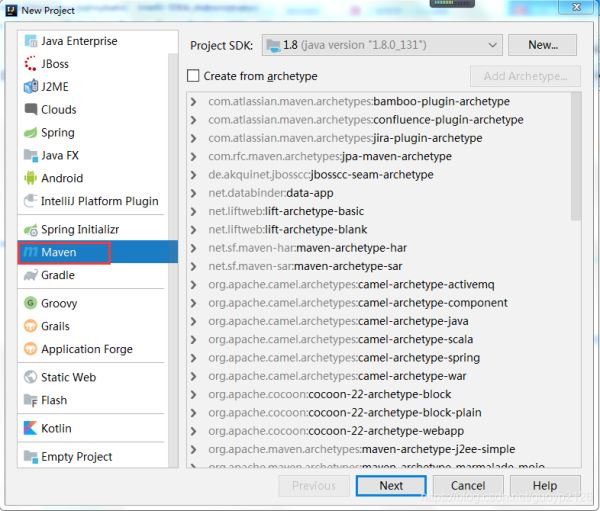This screenshot has width=600, height=511.
Task: Click the Cancel button
Action: pos(468,486)
